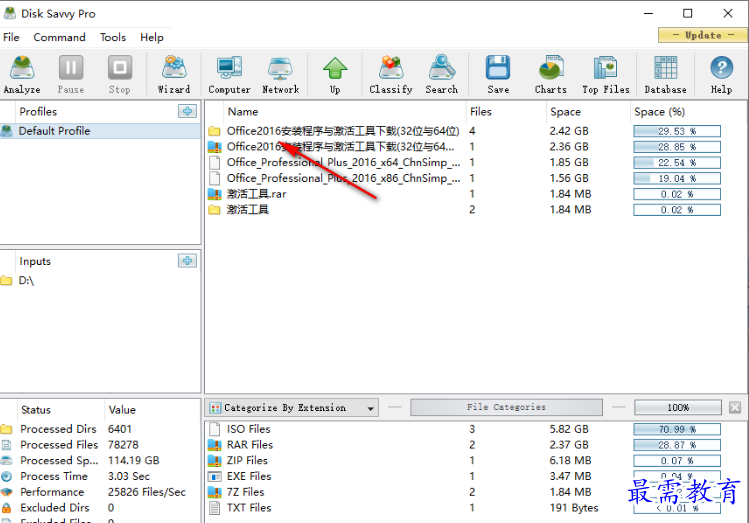The width and height of the screenshot is (749, 523).
Task: Click the 114.19 GB processed space value
Action: tap(134, 460)
